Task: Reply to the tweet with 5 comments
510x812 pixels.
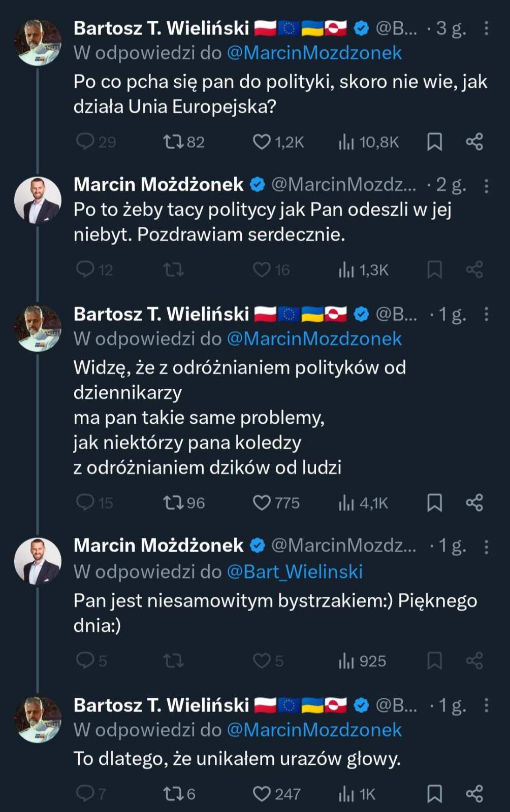Action: point(85,661)
